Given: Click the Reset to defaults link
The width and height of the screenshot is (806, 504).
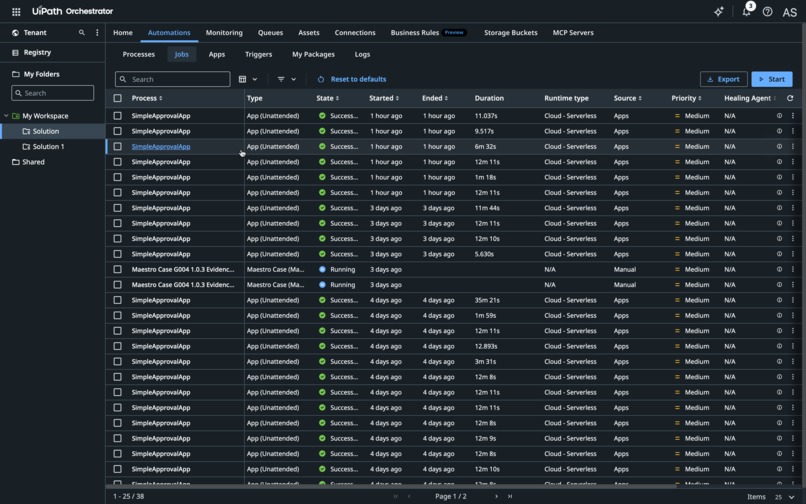Looking at the screenshot, I should [358, 79].
